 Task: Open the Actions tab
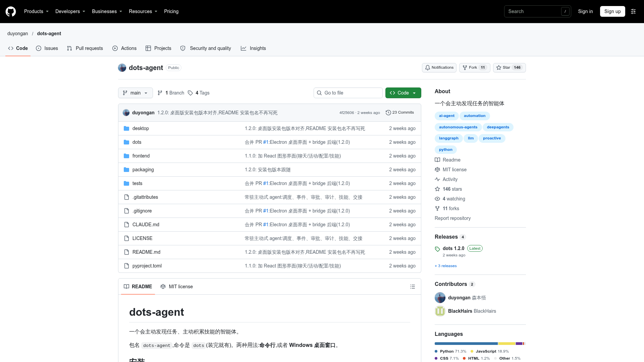[124, 48]
